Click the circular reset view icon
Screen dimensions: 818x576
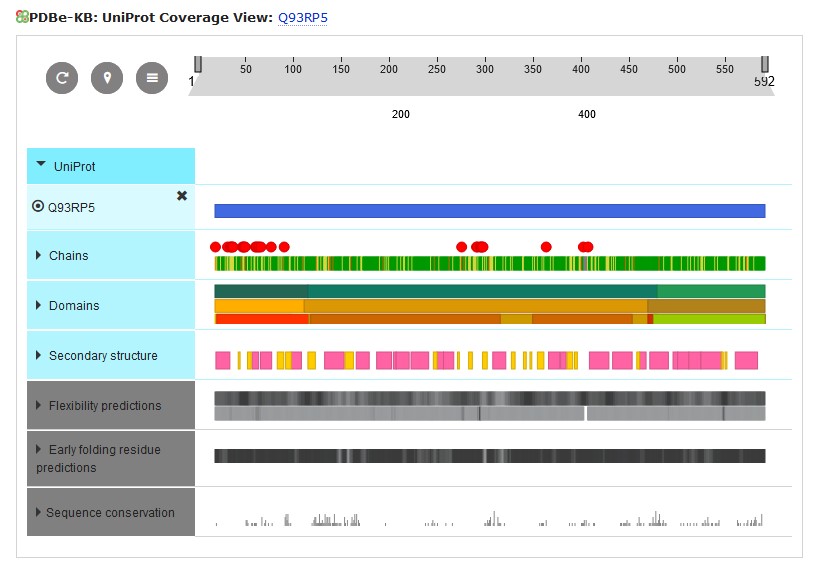click(x=62, y=78)
